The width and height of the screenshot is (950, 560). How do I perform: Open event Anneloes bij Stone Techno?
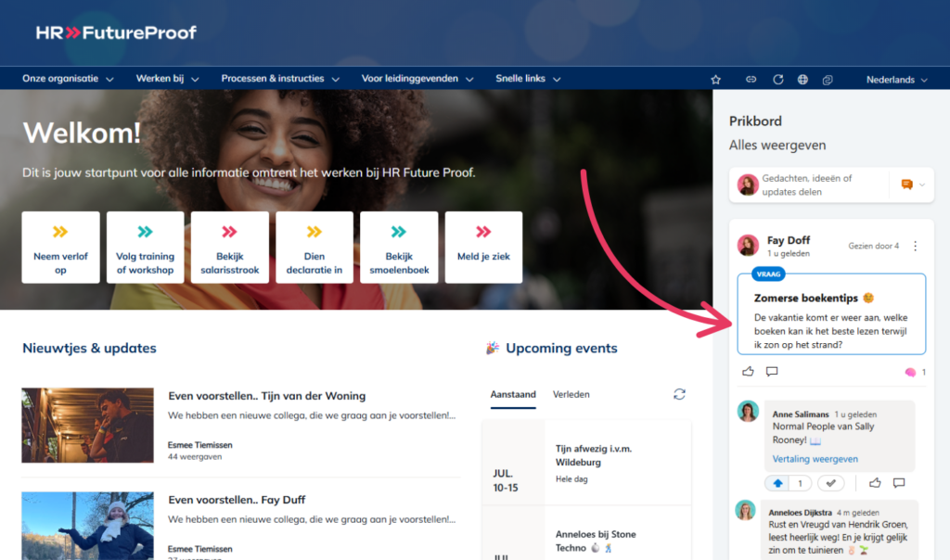click(x=596, y=541)
